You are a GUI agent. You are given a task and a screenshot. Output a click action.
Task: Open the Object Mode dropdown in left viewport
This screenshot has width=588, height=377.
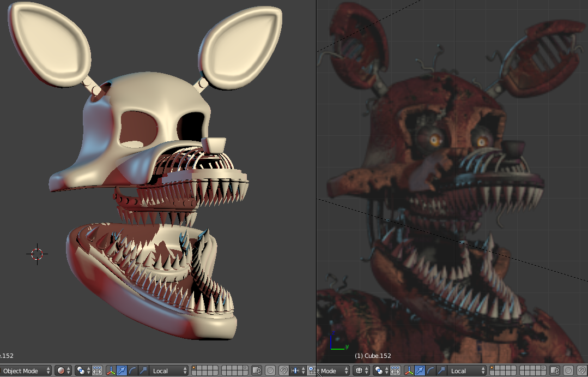(25, 370)
